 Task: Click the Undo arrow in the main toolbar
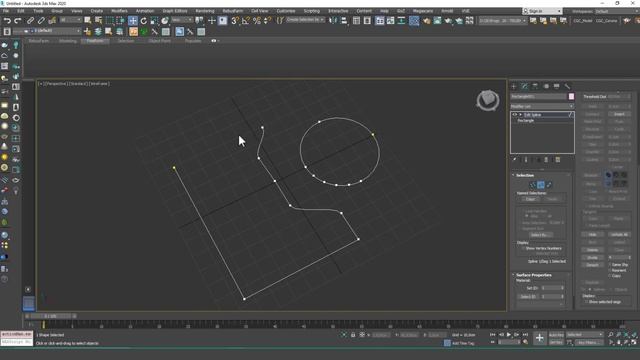7,20
